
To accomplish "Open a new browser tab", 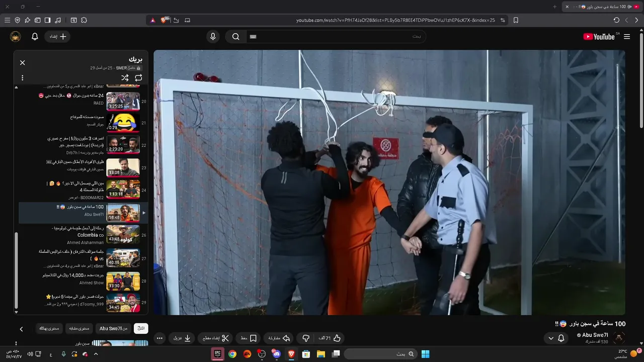I will tap(555, 7).
